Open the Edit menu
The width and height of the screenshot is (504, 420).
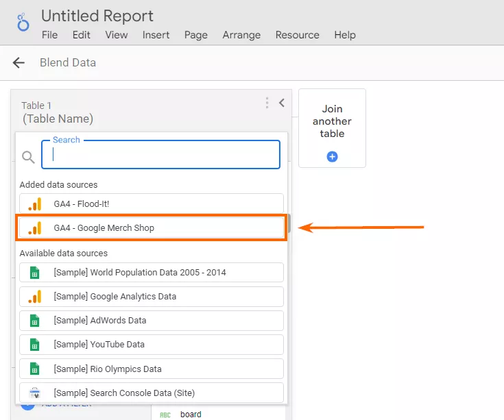point(82,35)
